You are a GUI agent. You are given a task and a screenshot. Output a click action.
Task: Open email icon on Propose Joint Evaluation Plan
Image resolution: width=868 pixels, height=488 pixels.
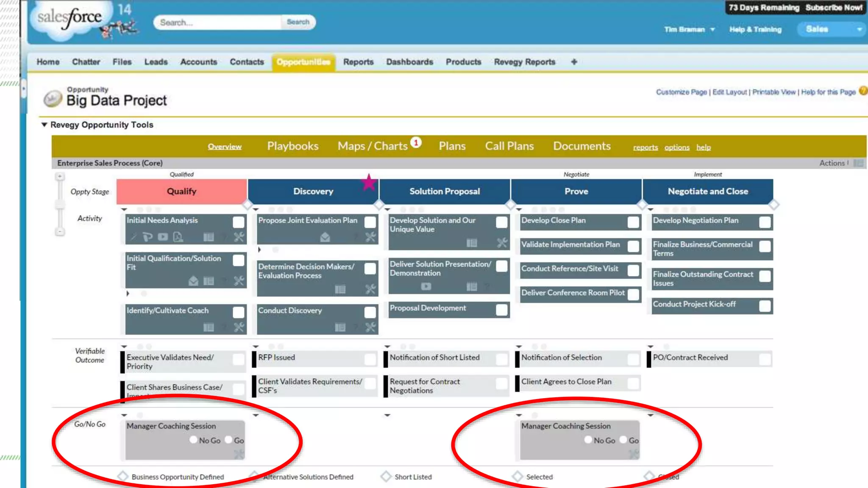pyautogui.click(x=325, y=237)
